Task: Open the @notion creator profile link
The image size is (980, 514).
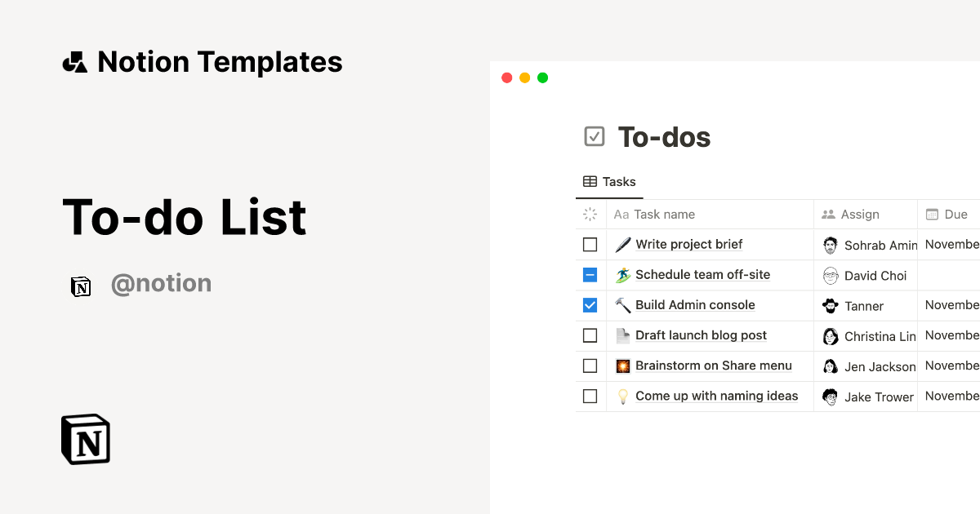Action: [x=161, y=284]
